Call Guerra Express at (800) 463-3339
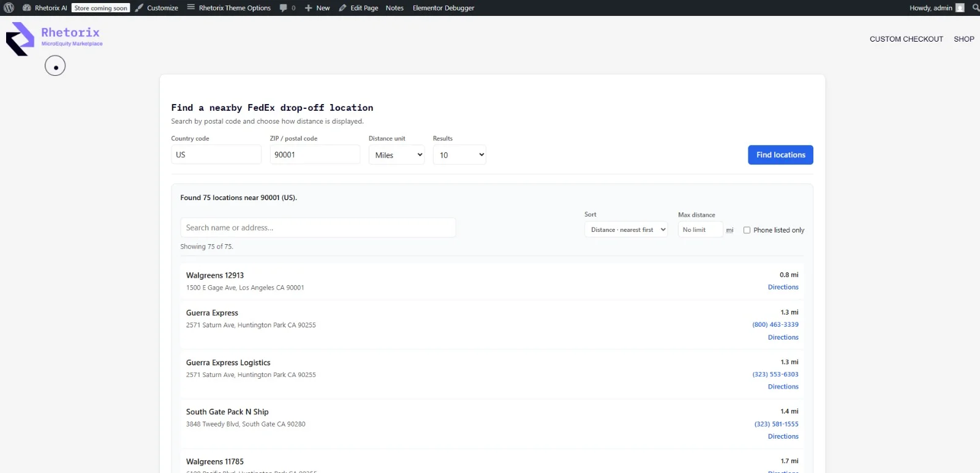 775,324
